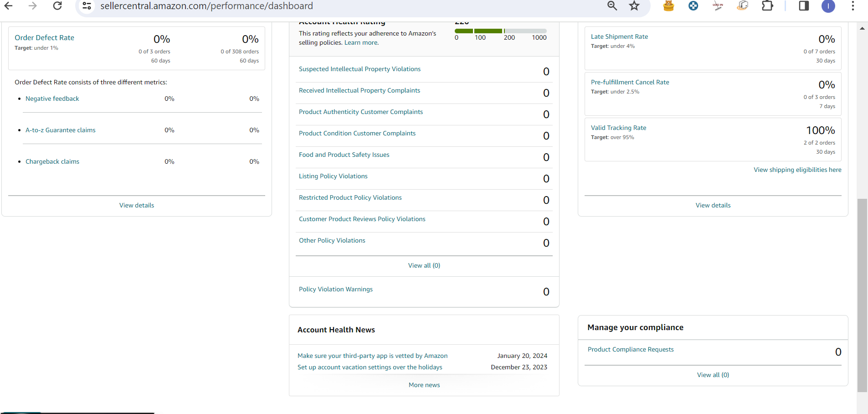
Task: View details under shipping performance
Action: (713, 205)
